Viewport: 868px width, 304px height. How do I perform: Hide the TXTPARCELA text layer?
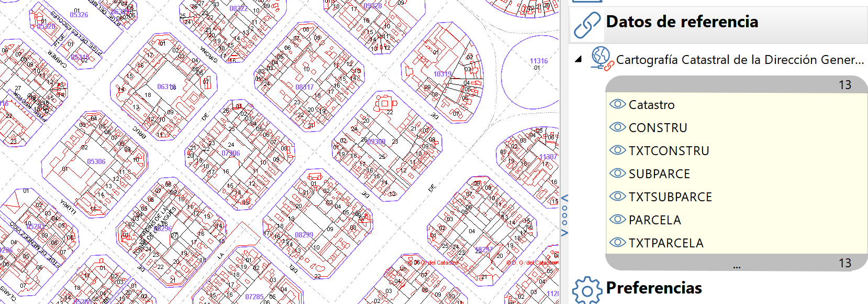coord(618,243)
